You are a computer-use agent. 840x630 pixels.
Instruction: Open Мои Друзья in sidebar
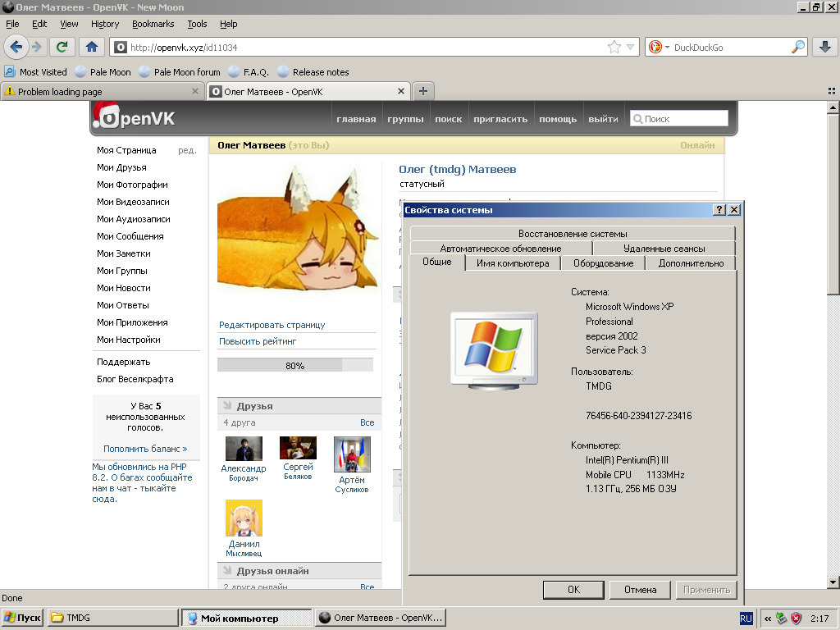[x=121, y=167]
